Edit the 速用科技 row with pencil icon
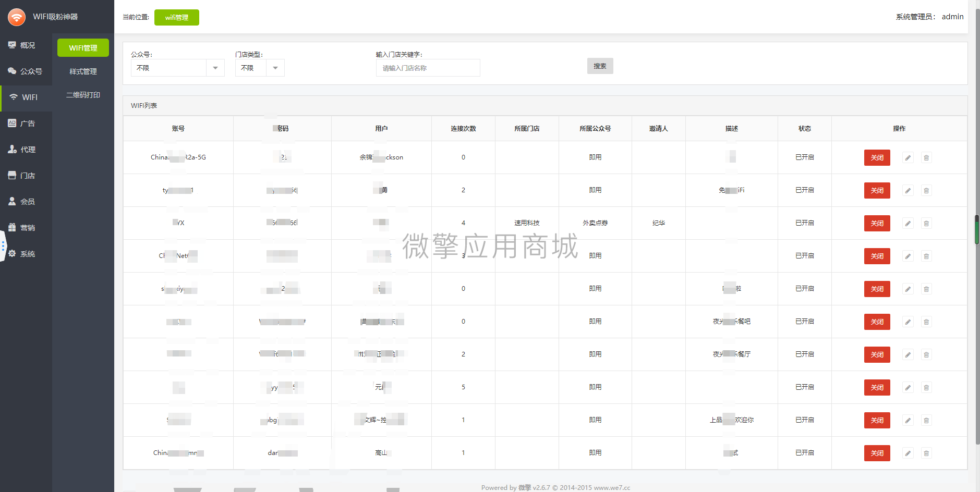980x492 pixels. click(908, 223)
